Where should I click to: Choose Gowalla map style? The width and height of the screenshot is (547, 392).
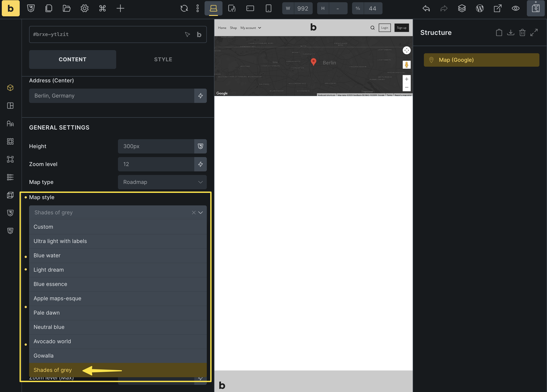(x=118, y=356)
